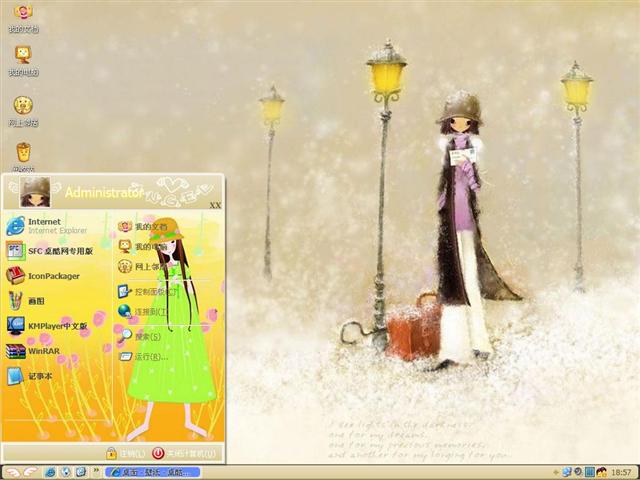Screen dimensions: 640x480
Task: Click the Administrator user avatar picture
Action: click(35, 192)
